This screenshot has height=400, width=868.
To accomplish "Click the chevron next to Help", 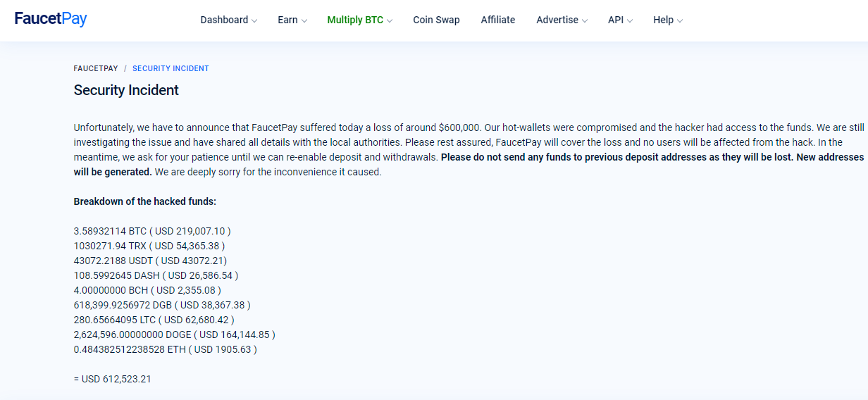I will pyautogui.click(x=680, y=20).
